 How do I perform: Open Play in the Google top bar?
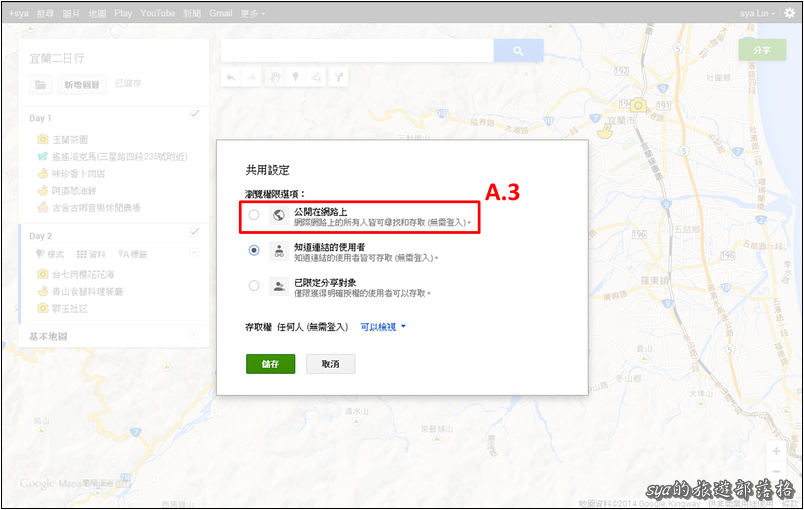pyautogui.click(x=123, y=13)
